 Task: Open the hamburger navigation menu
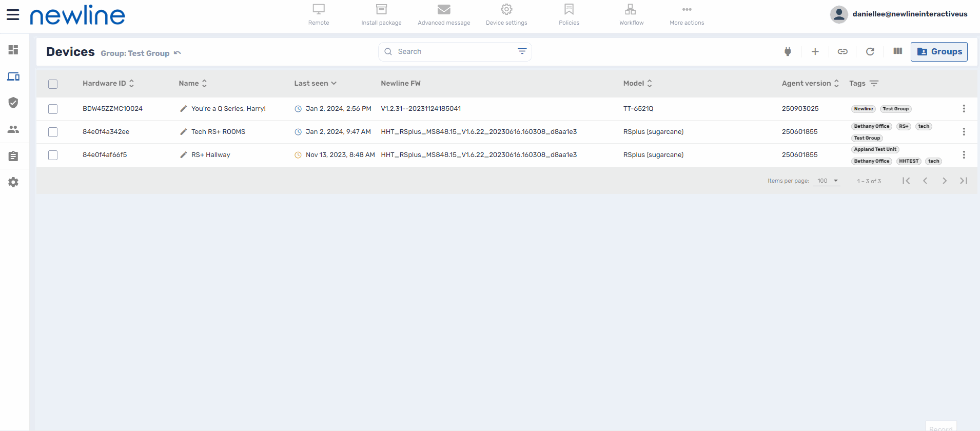[x=13, y=14]
